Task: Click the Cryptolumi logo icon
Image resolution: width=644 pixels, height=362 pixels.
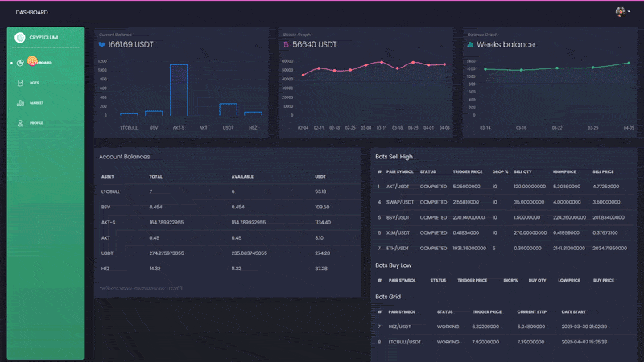Action: tap(20, 37)
